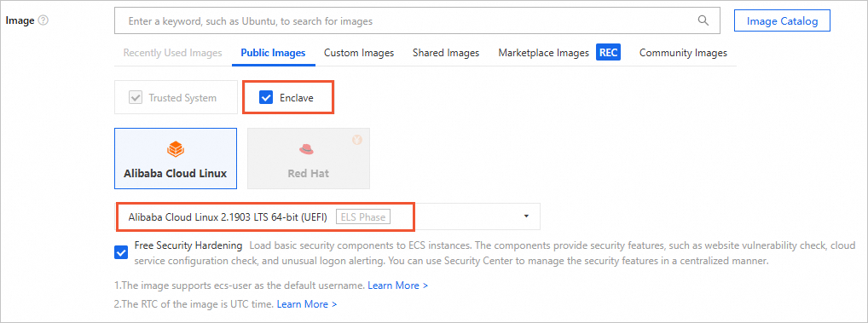
Task: Open the Shared Images tab
Action: pyautogui.click(x=446, y=53)
